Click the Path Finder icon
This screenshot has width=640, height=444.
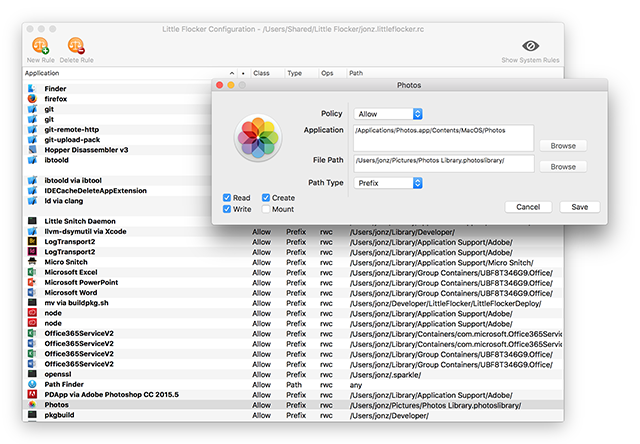tap(32, 384)
